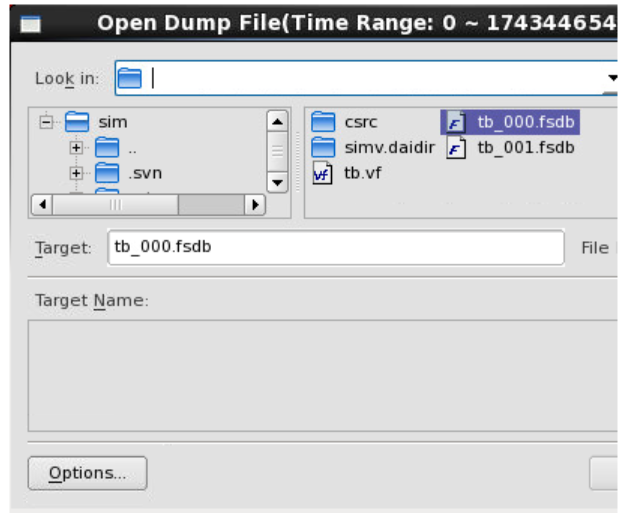625x515 pixels.
Task: Click tree scroll up arrow
Action: pos(277,121)
